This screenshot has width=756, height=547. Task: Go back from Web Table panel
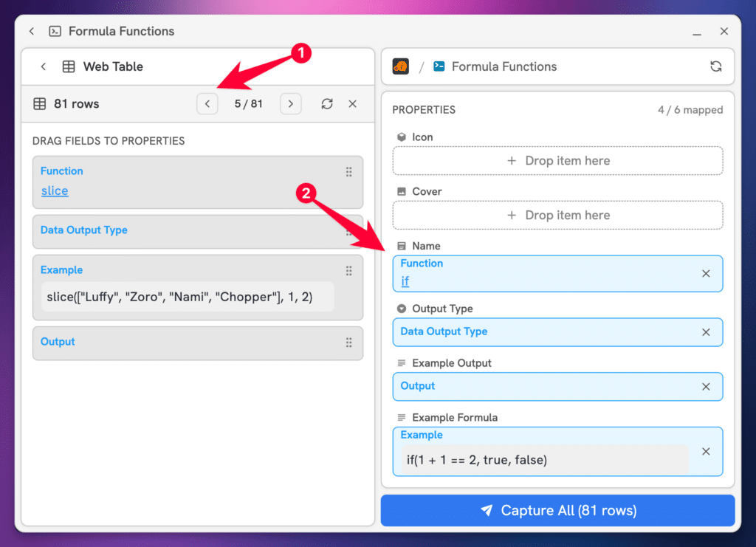(44, 66)
